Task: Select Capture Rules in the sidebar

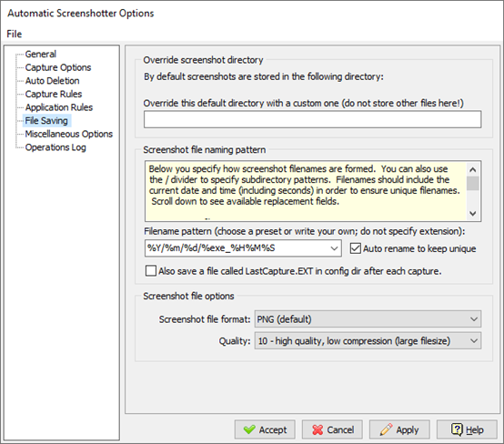Action: point(54,94)
